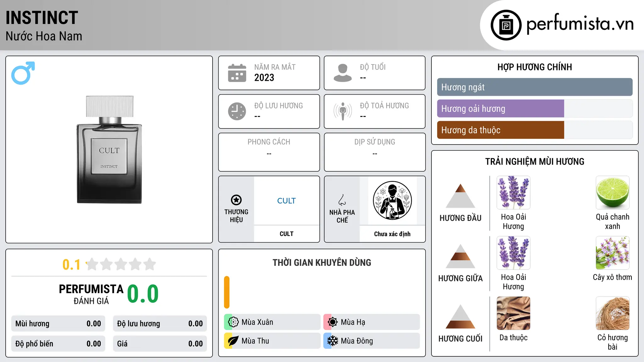Open the Cỏ hương bài vetiver image
The image size is (644, 362).
point(613,313)
